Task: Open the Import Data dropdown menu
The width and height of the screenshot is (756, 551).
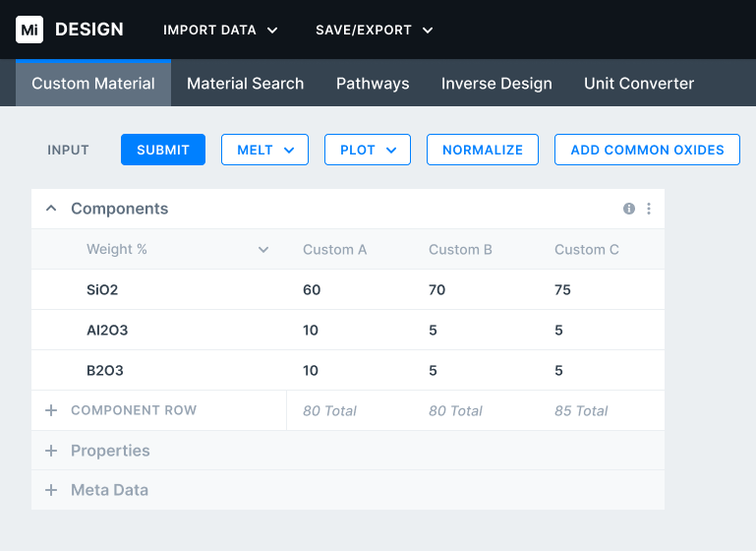Action: [x=220, y=30]
